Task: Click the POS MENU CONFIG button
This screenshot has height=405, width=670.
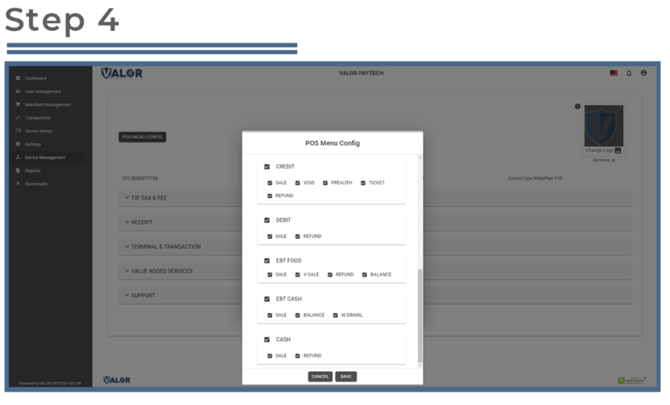Action: [x=142, y=137]
